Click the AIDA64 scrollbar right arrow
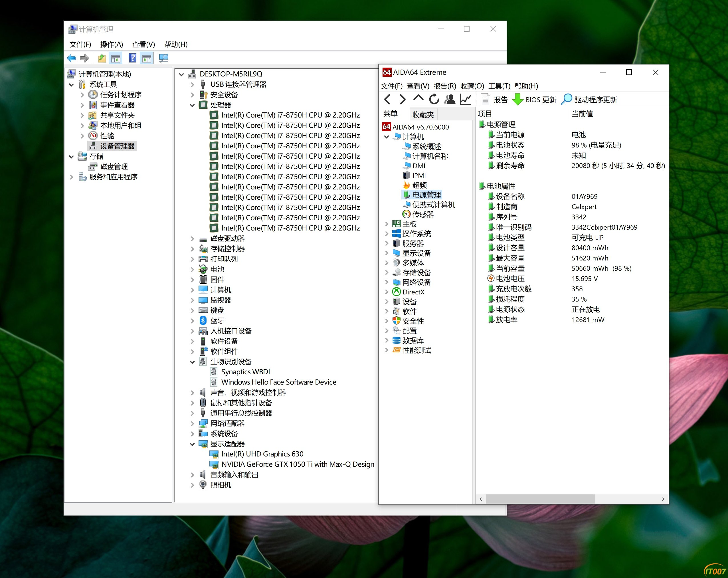 tap(663, 499)
